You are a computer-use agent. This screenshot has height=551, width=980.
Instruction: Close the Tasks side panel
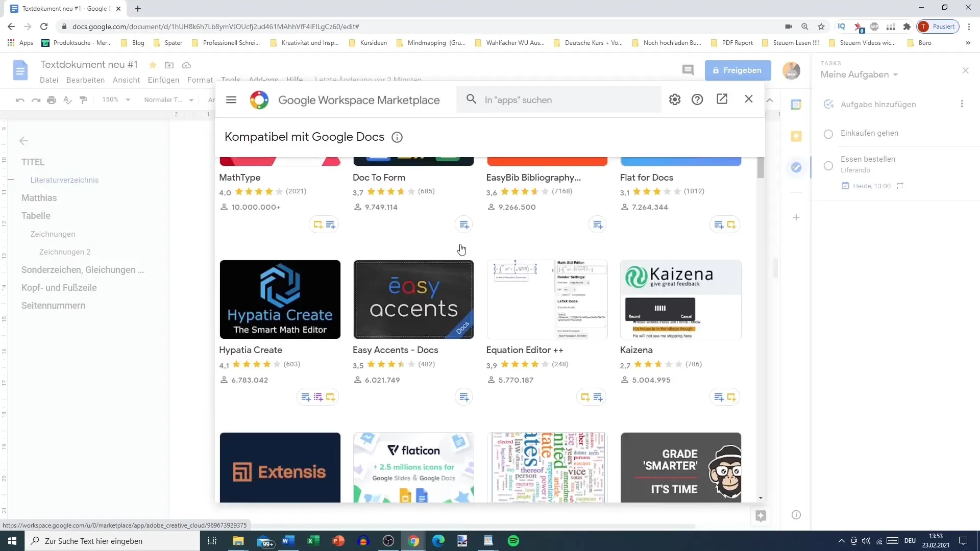(965, 70)
